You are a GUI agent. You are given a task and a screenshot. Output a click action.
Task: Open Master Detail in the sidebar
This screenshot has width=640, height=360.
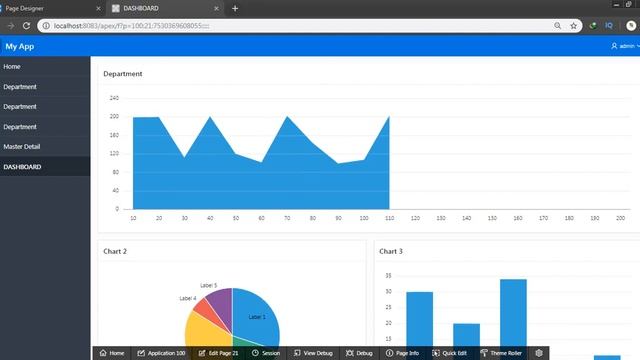[x=45, y=147]
